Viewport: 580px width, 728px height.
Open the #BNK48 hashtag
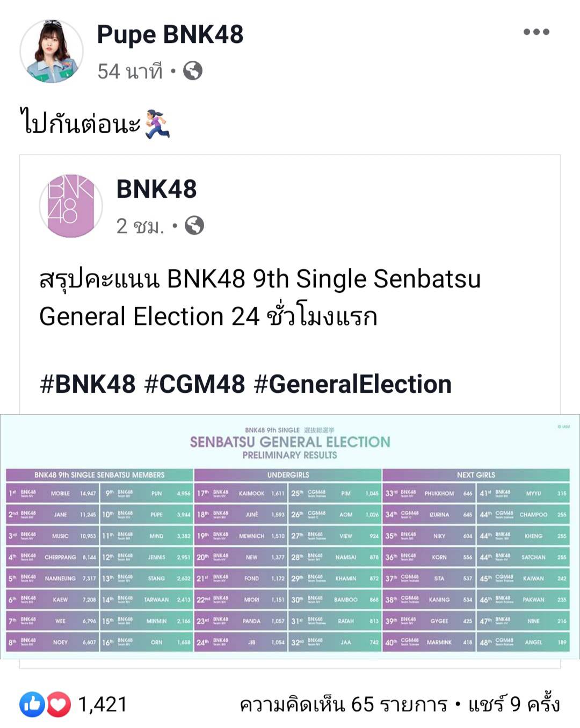(x=88, y=384)
